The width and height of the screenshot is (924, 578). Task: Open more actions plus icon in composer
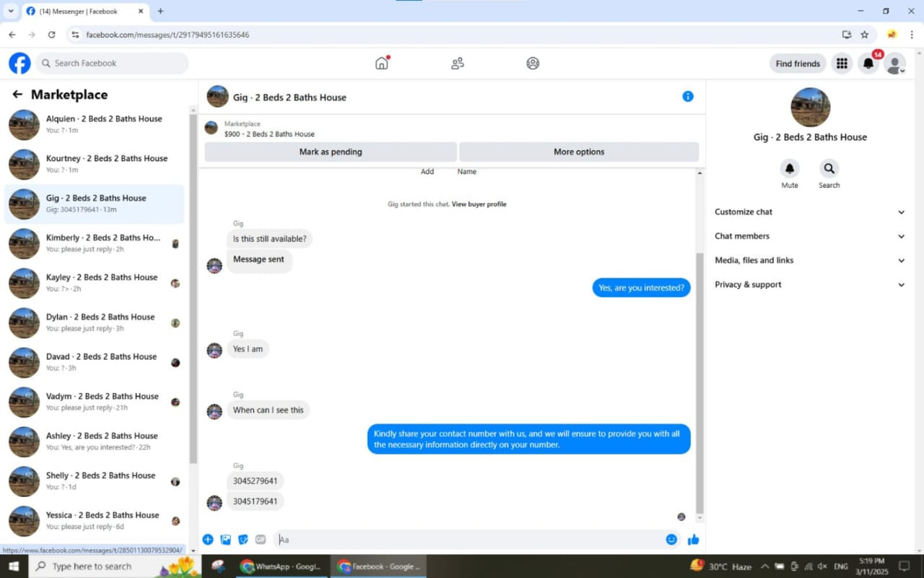coord(208,540)
